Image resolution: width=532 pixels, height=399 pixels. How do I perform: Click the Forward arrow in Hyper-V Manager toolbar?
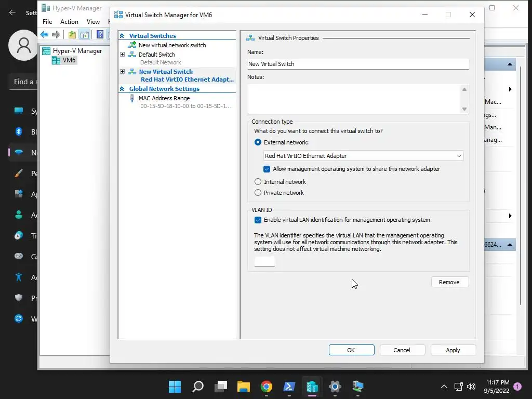click(x=56, y=34)
